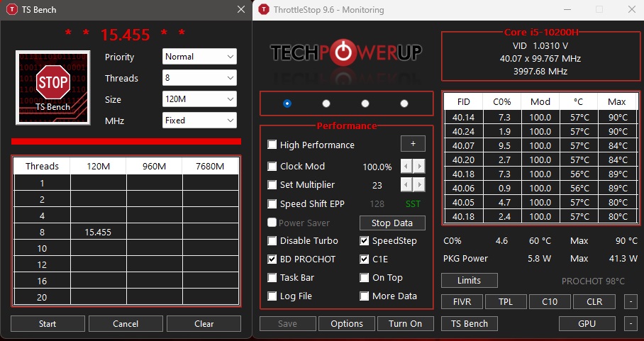Click the red benchmark progress bar
Screen dimensions: 644x341
coord(126,141)
